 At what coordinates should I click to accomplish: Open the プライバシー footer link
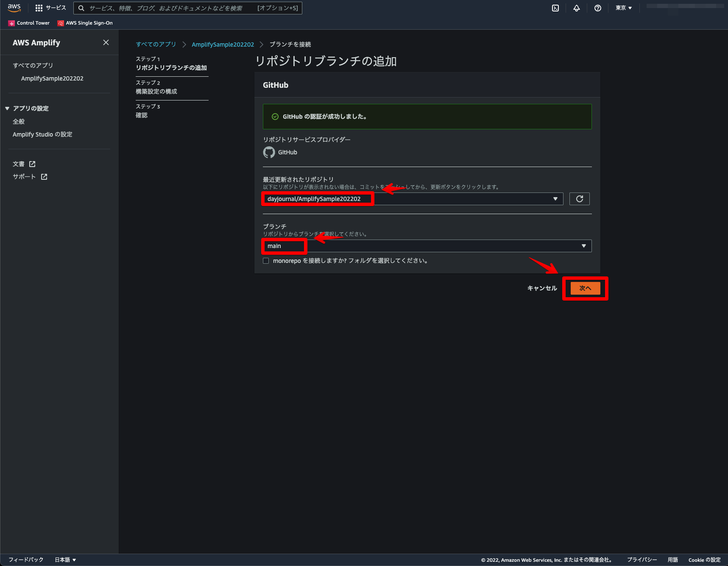pos(642,560)
